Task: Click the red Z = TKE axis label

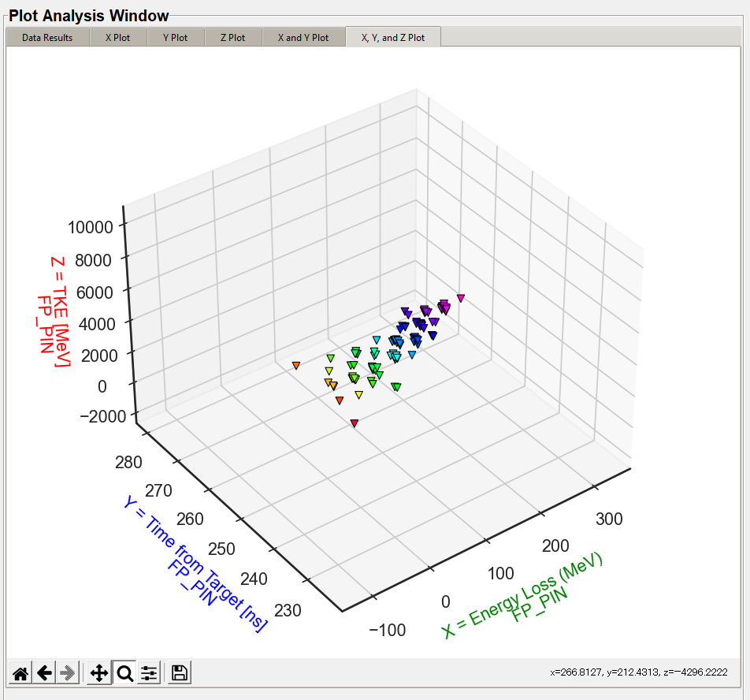Action: coord(54,311)
